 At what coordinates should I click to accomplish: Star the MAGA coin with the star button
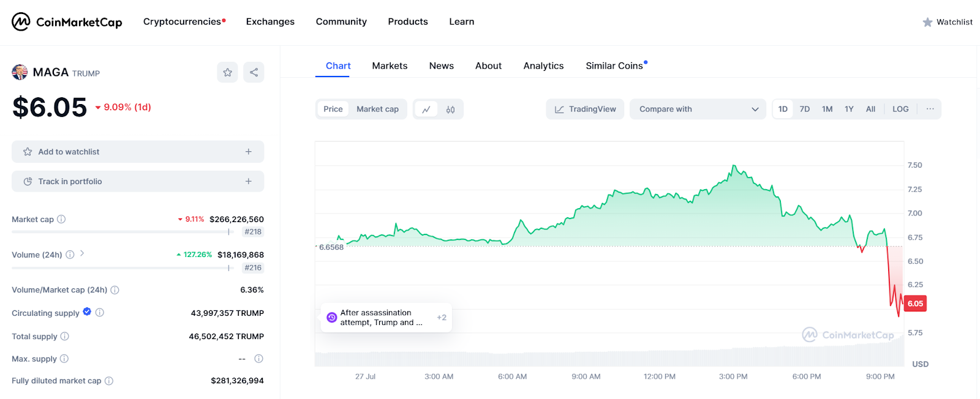(227, 72)
